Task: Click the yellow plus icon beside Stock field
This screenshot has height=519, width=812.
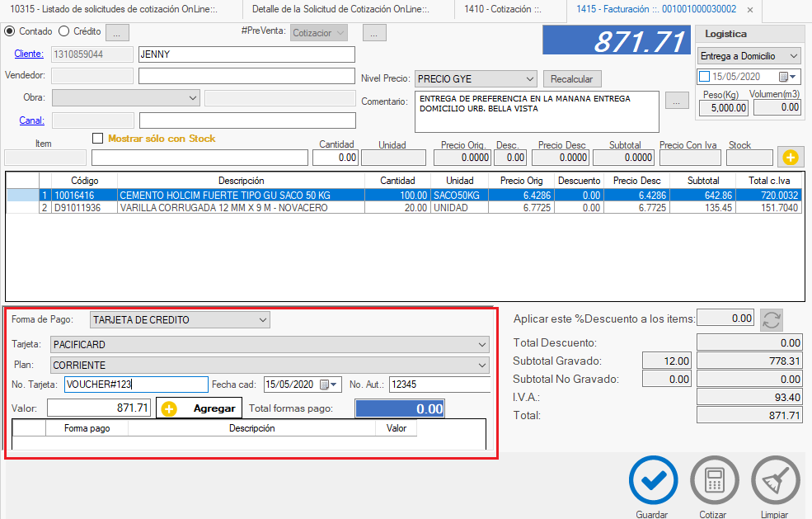Action: point(790,157)
